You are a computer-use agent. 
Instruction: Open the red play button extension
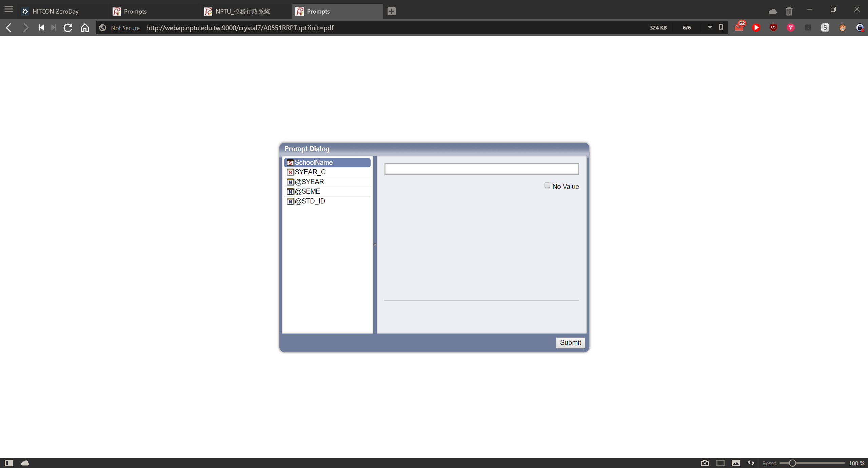pyautogui.click(x=756, y=28)
